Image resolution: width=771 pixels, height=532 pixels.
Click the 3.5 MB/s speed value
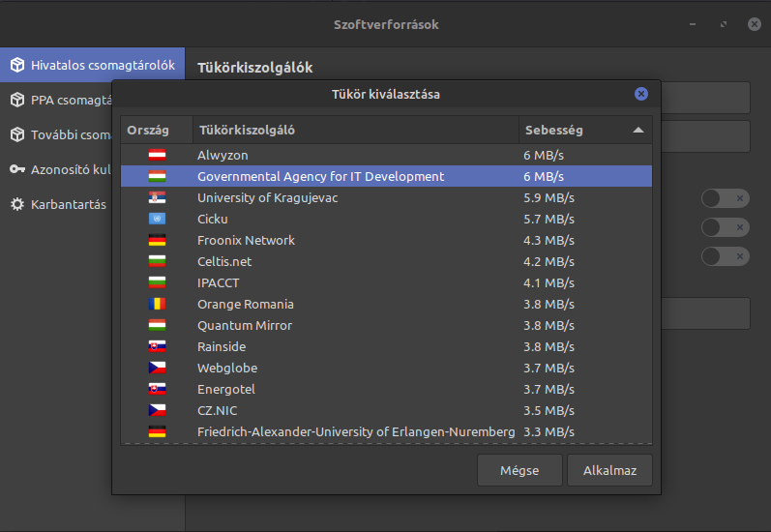click(549, 410)
